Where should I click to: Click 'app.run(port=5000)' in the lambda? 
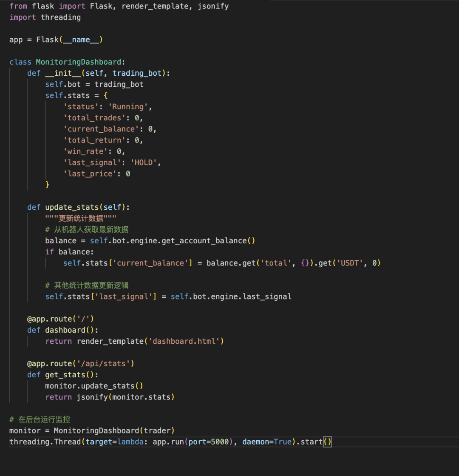click(x=193, y=442)
